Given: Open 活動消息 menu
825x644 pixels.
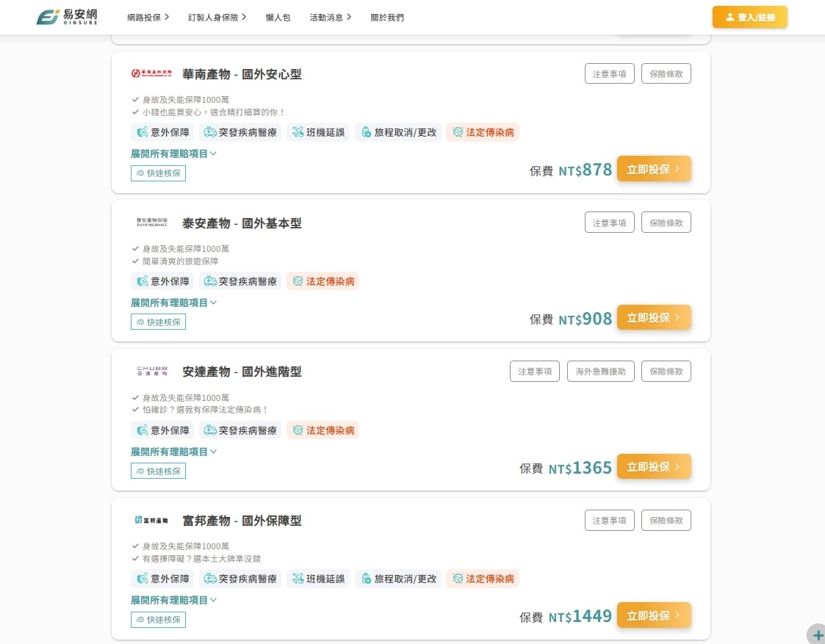Looking at the screenshot, I should [x=331, y=18].
